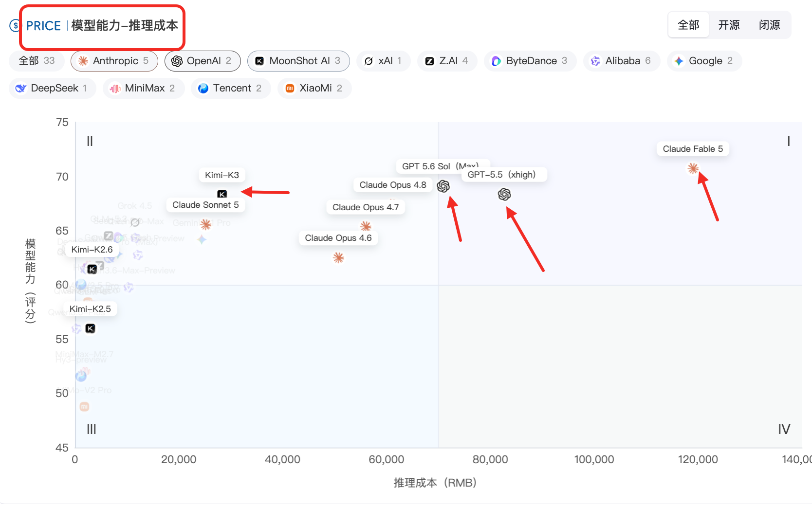This screenshot has height=508, width=812.
Task: Filter by MiniMax 2 chip
Action: pos(143,88)
